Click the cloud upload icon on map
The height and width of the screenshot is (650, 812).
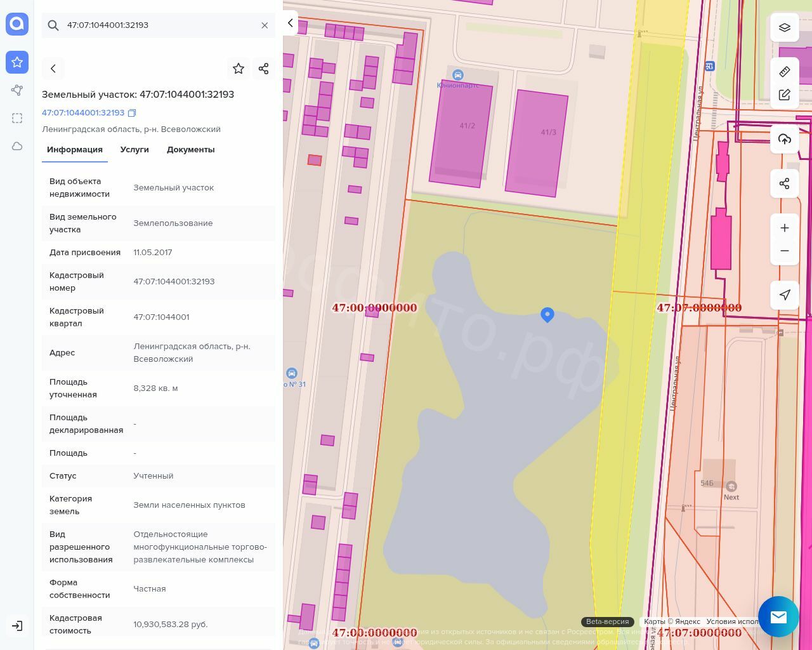point(785,139)
